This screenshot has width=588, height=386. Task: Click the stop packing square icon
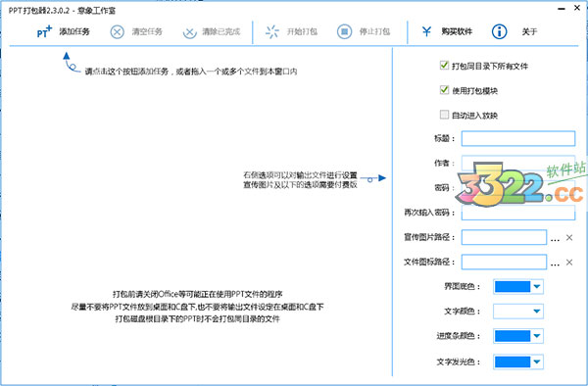pyautogui.click(x=344, y=32)
